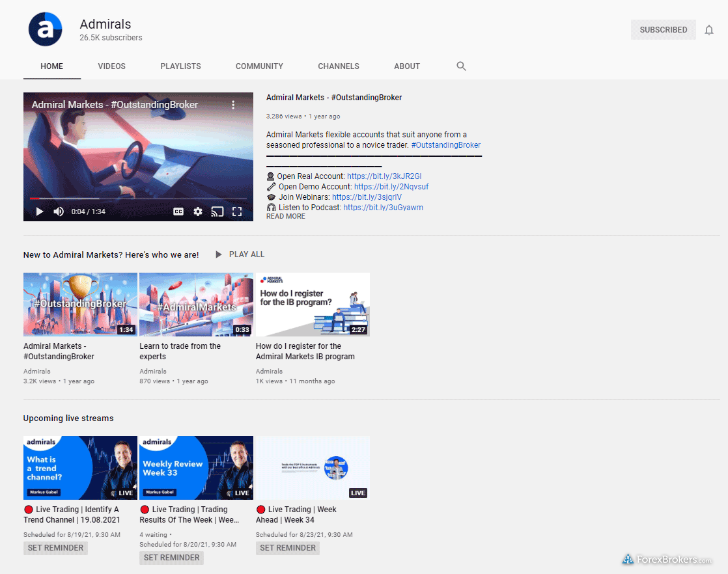Viewport: 728px width, 574px height.
Task: Toggle closed captions on the video player
Action: click(178, 212)
